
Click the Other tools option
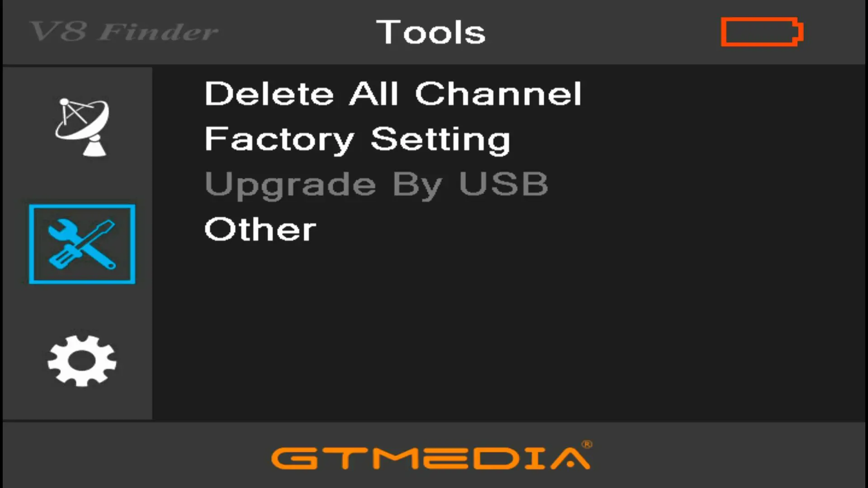(x=260, y=228)
